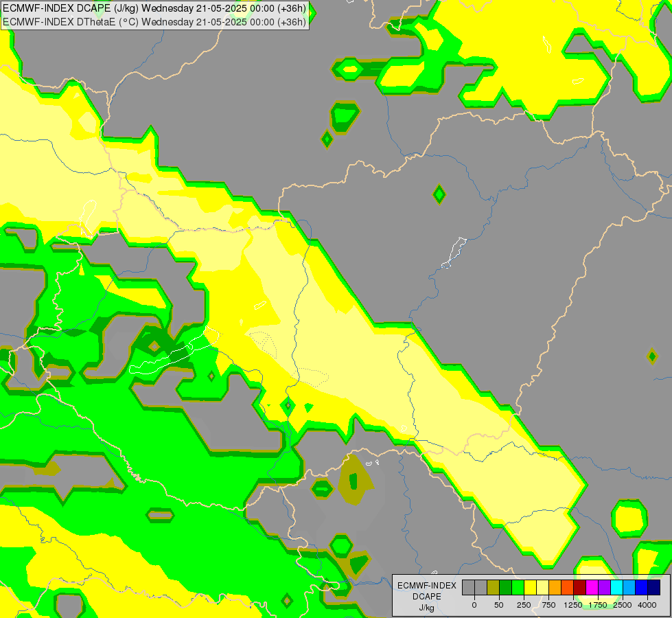Pick the saturated yellow legend swatch

pyautogui.click(x=530, y=587)
